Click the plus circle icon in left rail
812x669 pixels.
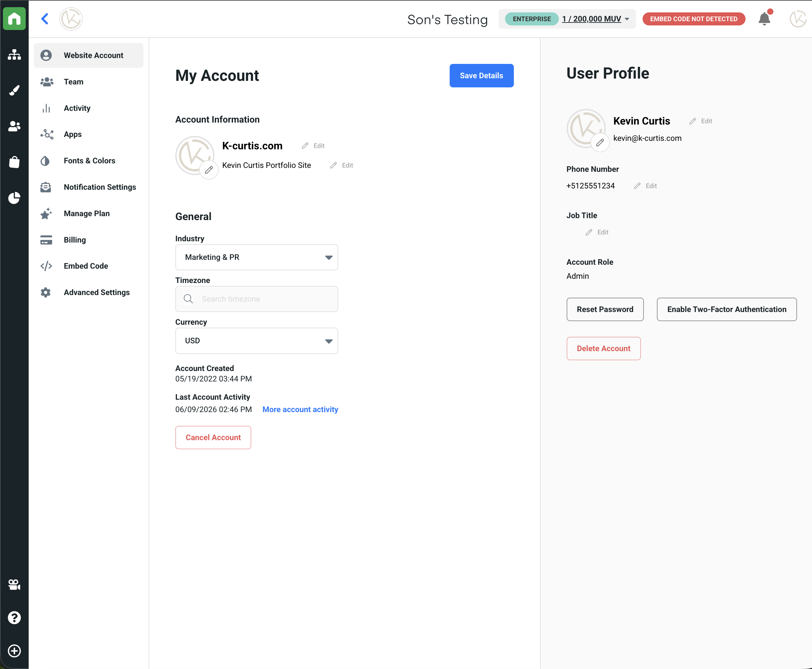pyautogui.click(x=14, y=651)
